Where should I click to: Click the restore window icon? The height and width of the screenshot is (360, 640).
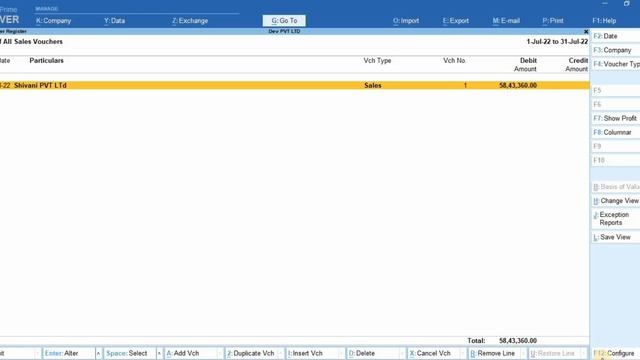[627, 4]
